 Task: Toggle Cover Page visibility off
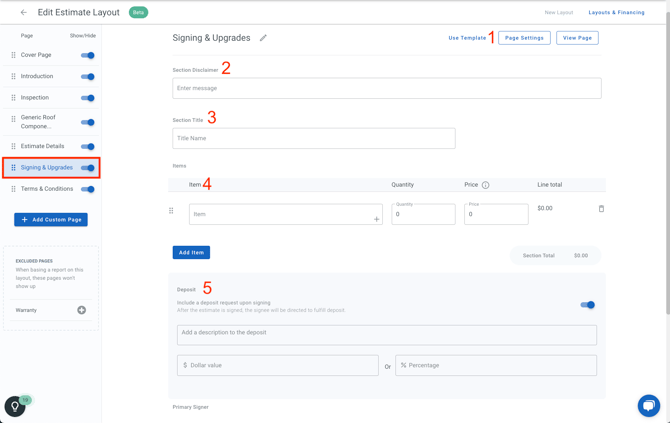point(88,55)
